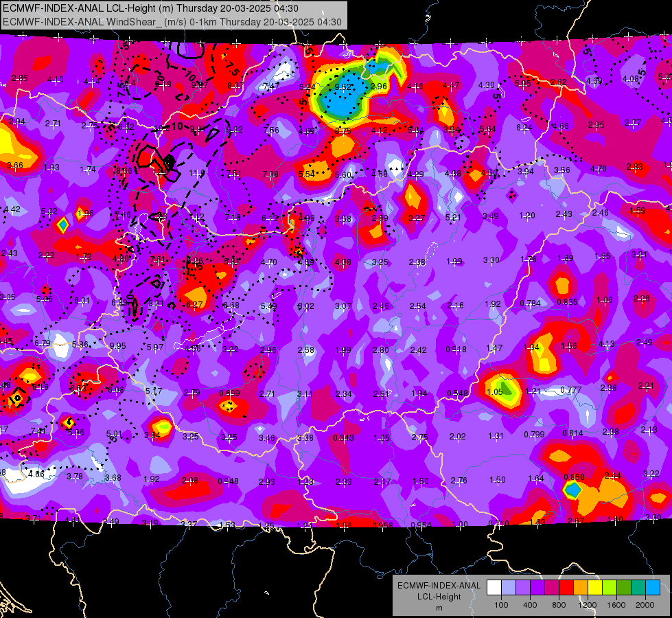Screen dimensions: 672x618
Task: Click grid value 3.66
Action: (15, 165)
